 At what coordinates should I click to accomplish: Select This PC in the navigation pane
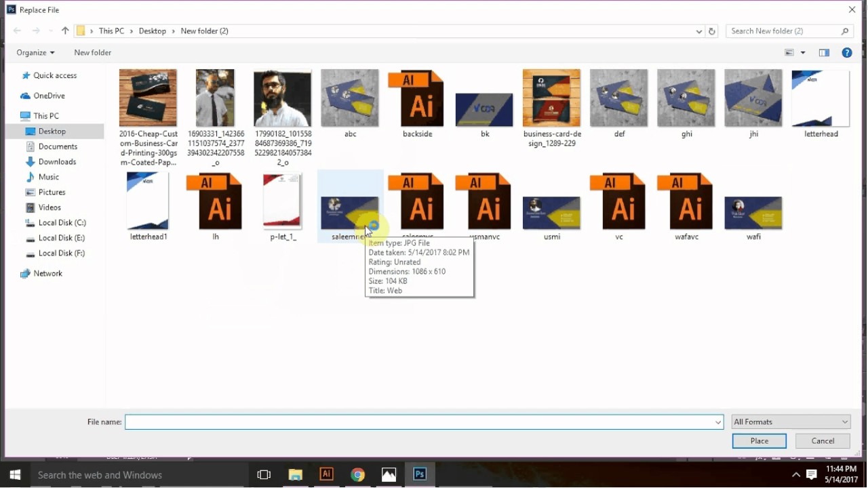(x=39, y=116)
